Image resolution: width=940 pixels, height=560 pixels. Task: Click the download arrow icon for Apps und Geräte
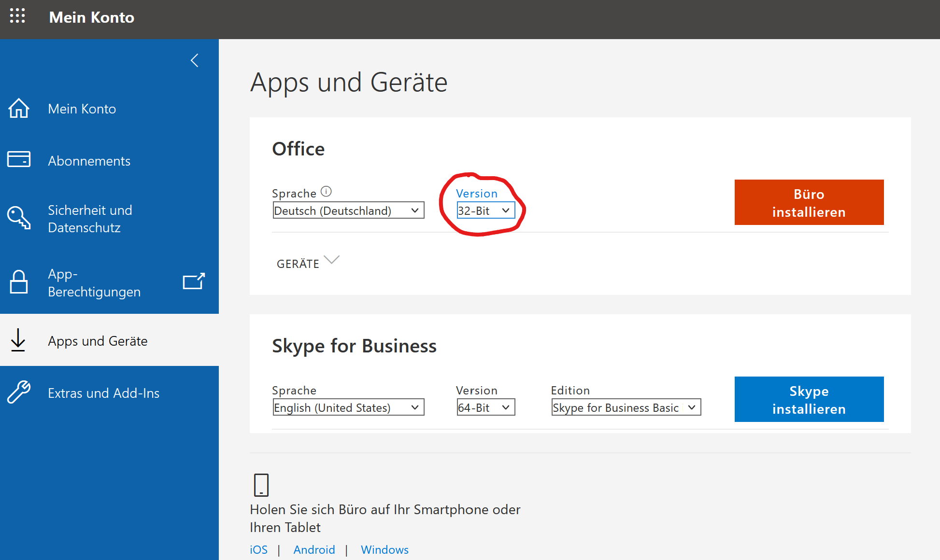(18, 340)
